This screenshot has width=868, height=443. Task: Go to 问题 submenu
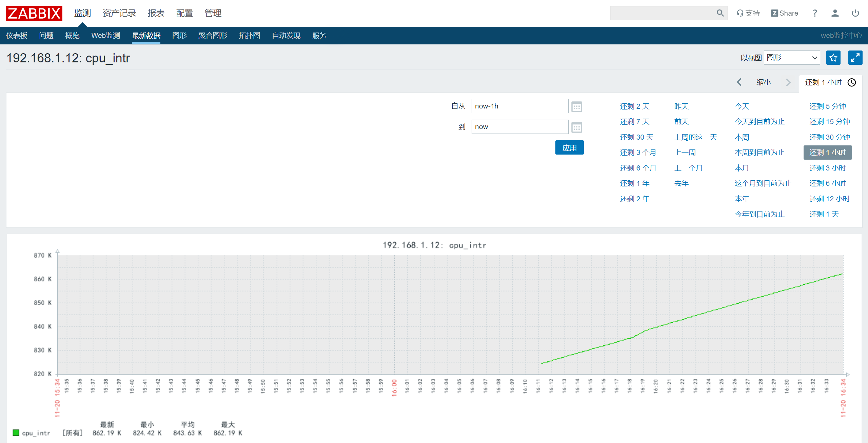[46, 36]
